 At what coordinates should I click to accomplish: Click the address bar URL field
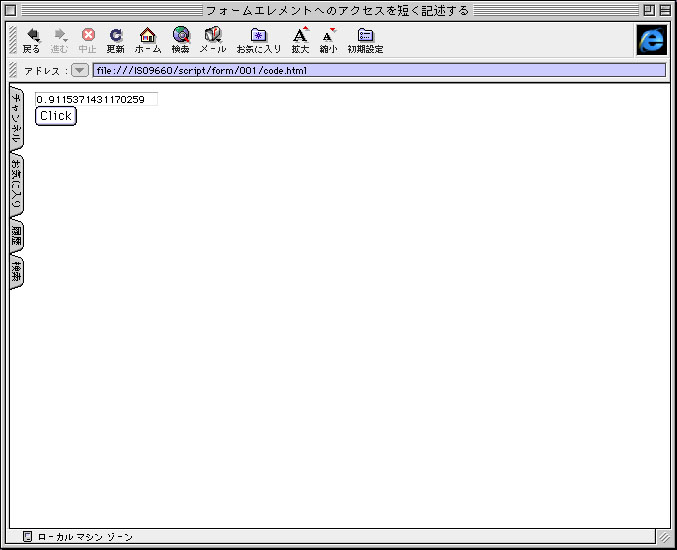[378, 71]
